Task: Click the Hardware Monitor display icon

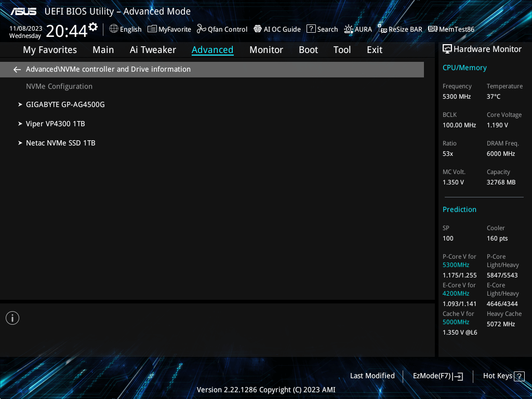Action: tap(447, 49)
